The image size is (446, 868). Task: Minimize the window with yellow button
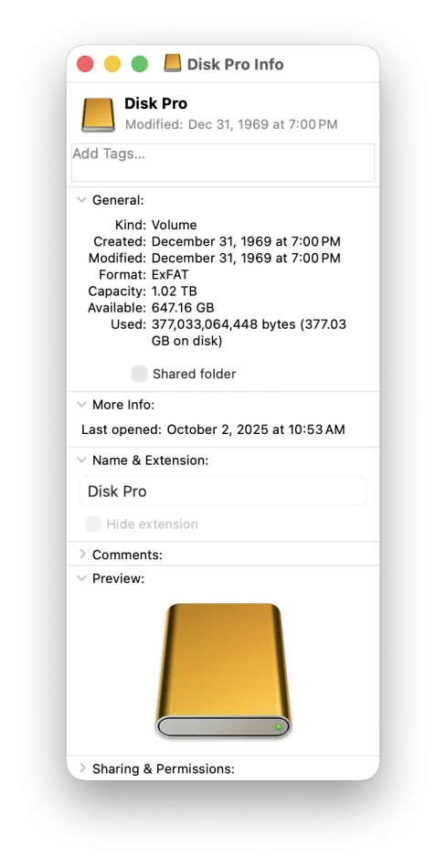pos(112,64)
